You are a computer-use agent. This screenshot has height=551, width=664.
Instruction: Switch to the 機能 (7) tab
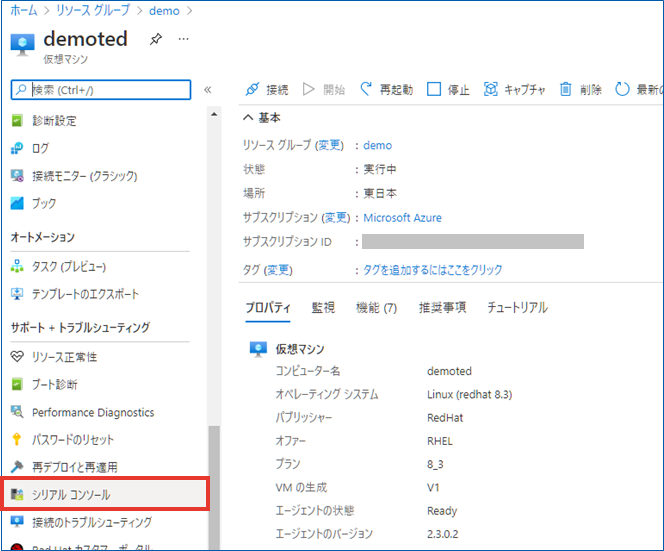point(376,307)
